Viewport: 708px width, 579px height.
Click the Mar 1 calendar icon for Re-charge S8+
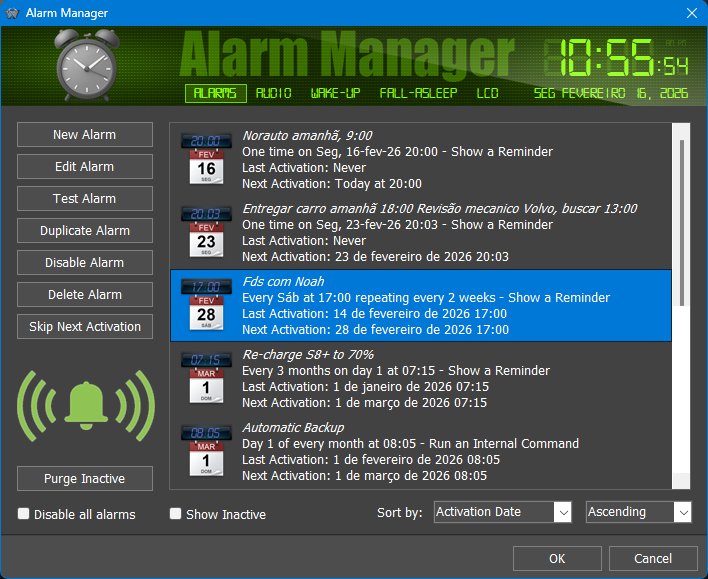coord(206,378)
